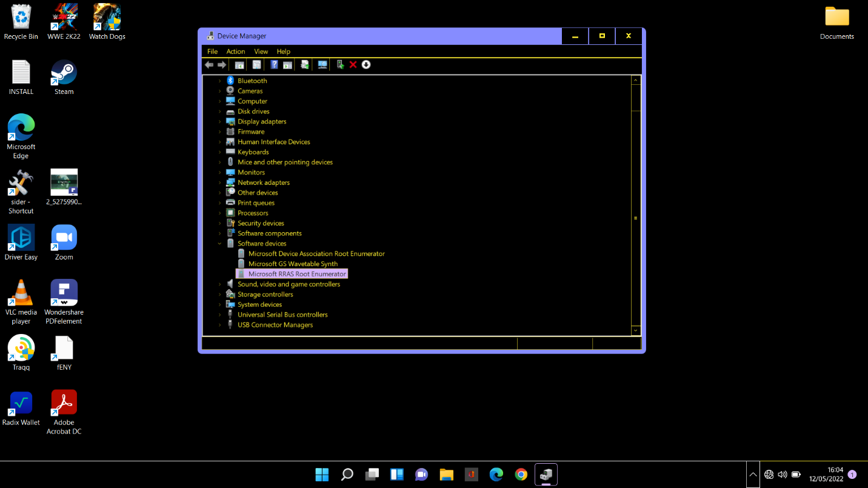Select the INSTALL file on desktop
Screen dimensions: 868x488
pos(21,78)
